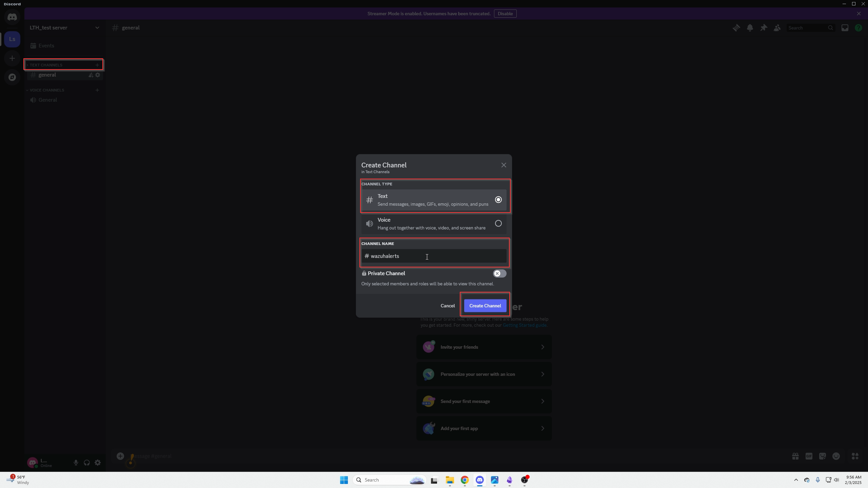Show the member list
The image size is (868, 488).
point(777,28)
